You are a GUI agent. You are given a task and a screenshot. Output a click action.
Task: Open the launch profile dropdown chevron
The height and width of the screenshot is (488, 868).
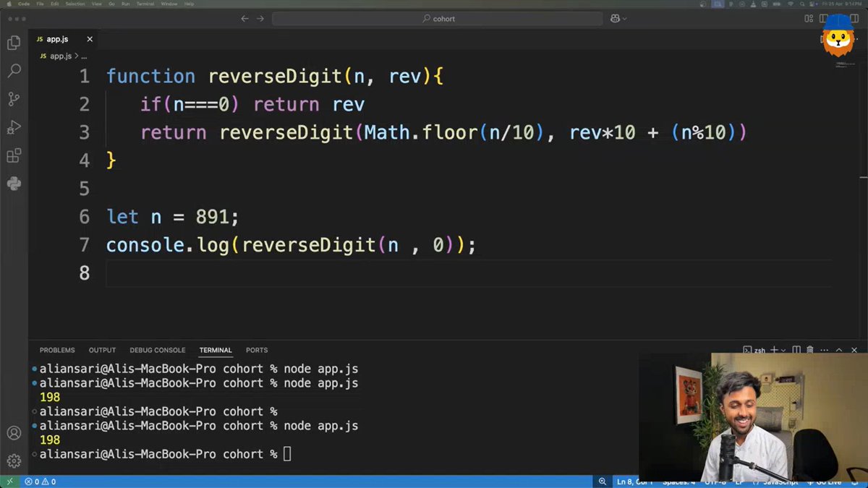coord(782,350)
